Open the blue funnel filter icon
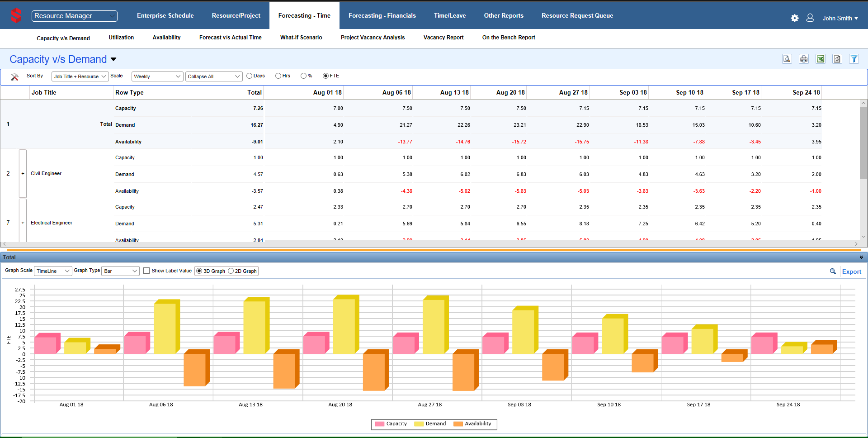868x438 pixels. point(854,59)
